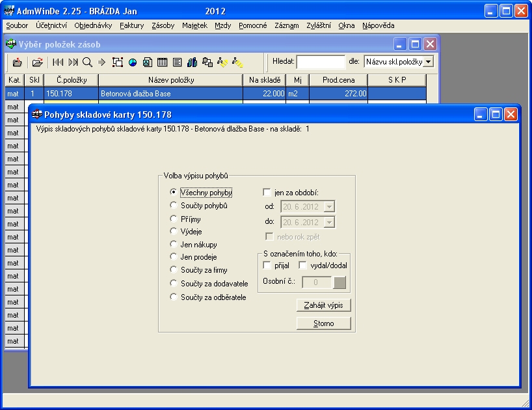
Task: Jump to last record with the toolbar arrow
Action: pos(73,62)
